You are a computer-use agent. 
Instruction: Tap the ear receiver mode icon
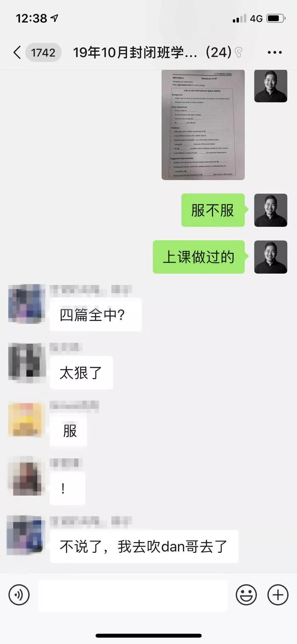(x=238, y=52)
